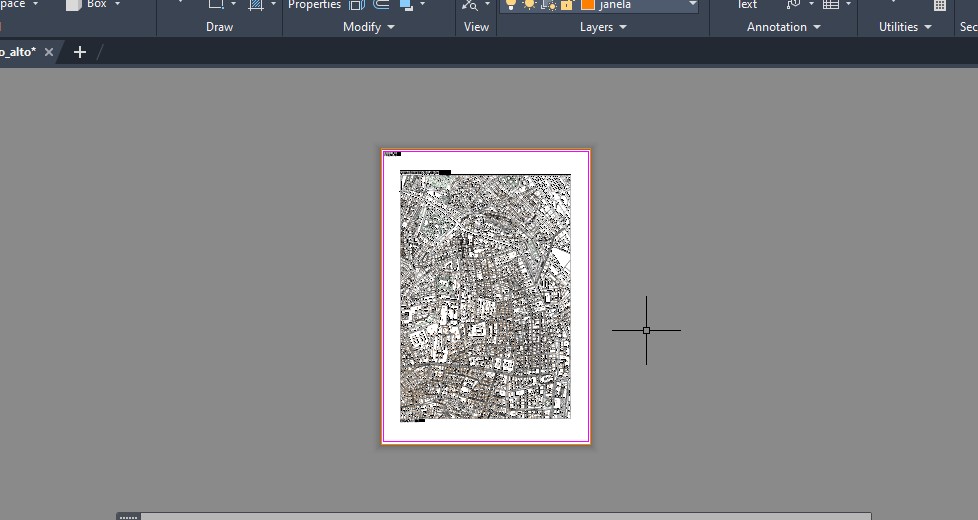The height and width of the screenshot is (520, 978).
Task: Open the Rectangle tool dropdown arrow
Action: 233,4
